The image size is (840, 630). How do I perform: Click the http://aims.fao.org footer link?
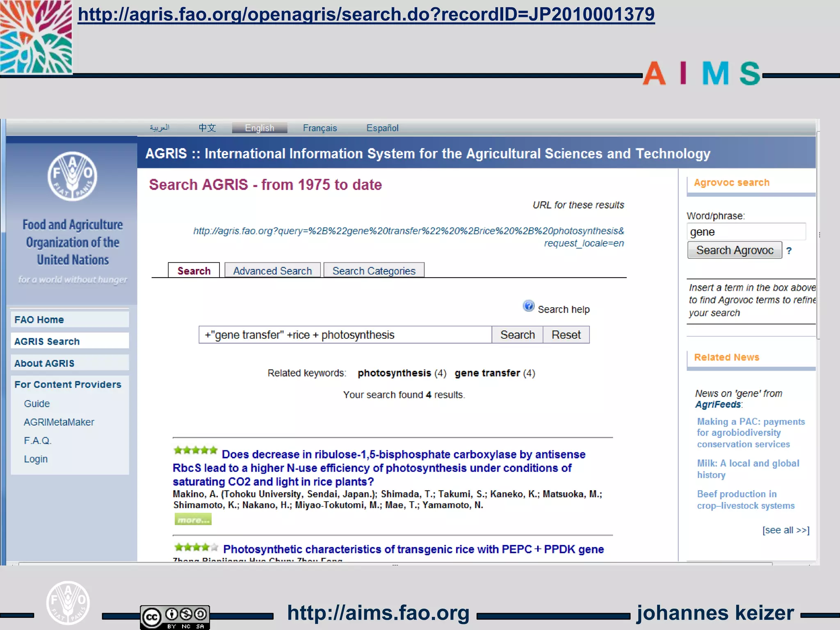(x=378, y=613)
